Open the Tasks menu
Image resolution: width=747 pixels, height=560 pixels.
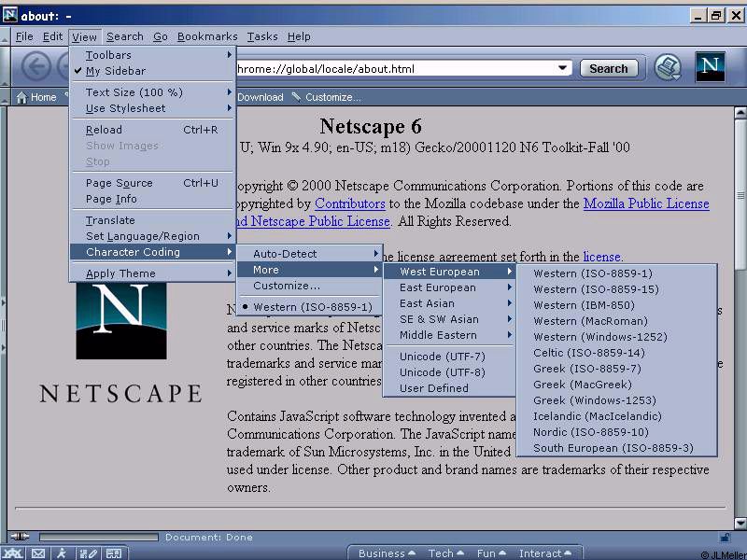[262, 36]
